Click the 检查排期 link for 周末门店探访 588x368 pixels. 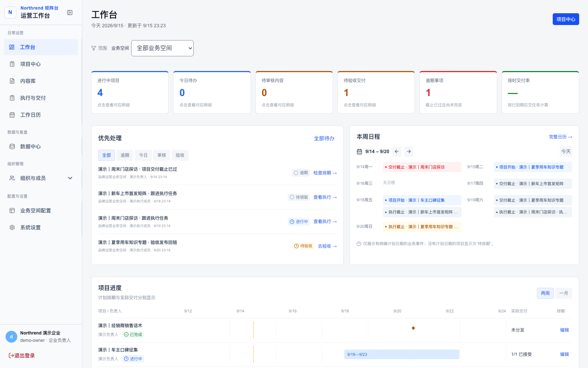coord(325,173)
